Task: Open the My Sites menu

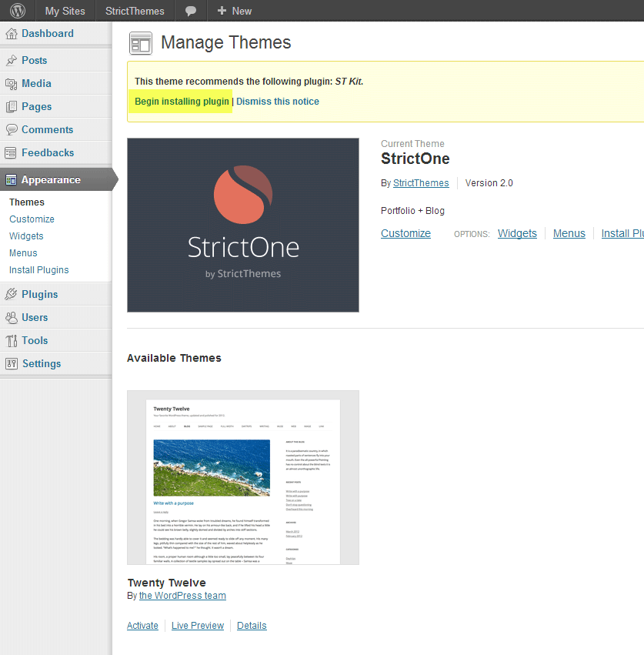Action: pos(65,11)
